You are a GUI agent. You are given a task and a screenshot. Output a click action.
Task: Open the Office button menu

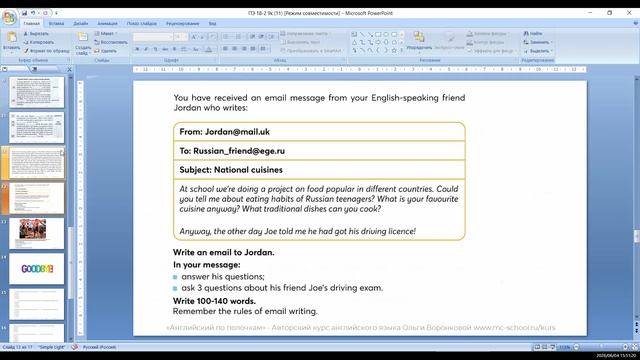[x=9, y=18]
